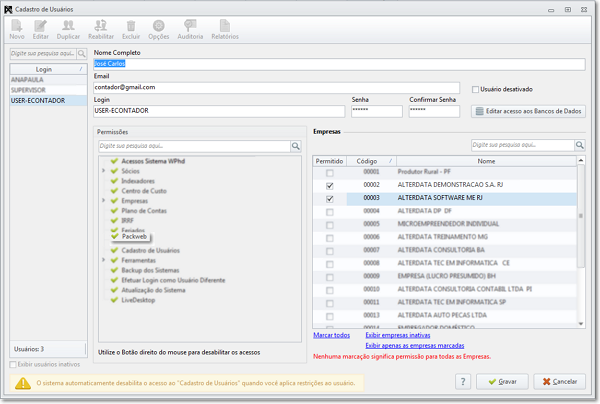
Task: Uncheck permission for ALTERDATA DEMONSTRACAO S.A. RJ
Action: pos(330,186)
